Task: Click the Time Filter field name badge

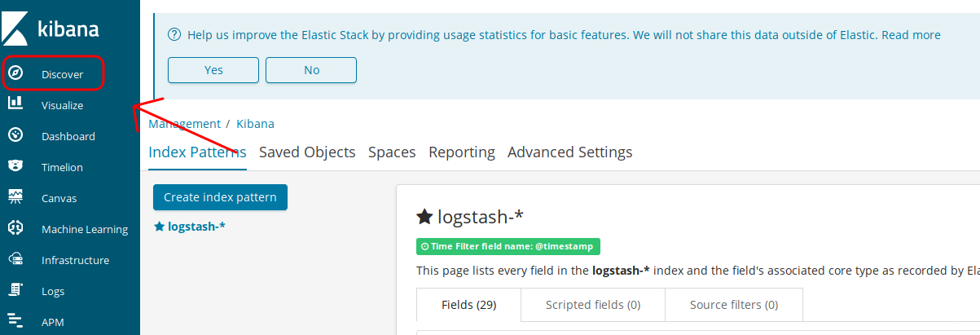Action: [x=508, y=246]
